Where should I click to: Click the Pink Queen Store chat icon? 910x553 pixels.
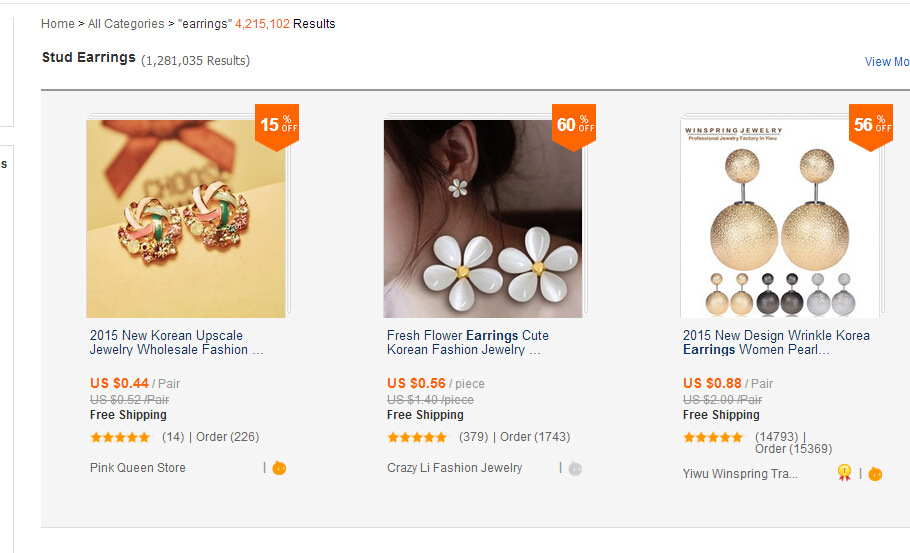(x=279, y=468)
